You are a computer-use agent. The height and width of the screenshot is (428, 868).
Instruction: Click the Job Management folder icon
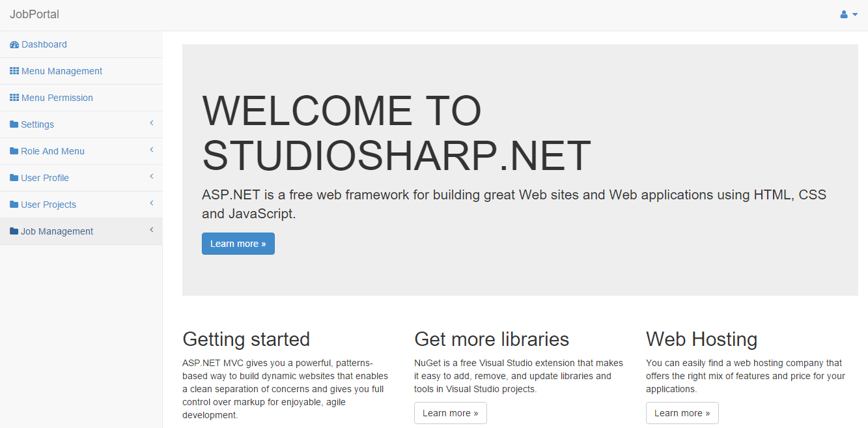(14, 231)
